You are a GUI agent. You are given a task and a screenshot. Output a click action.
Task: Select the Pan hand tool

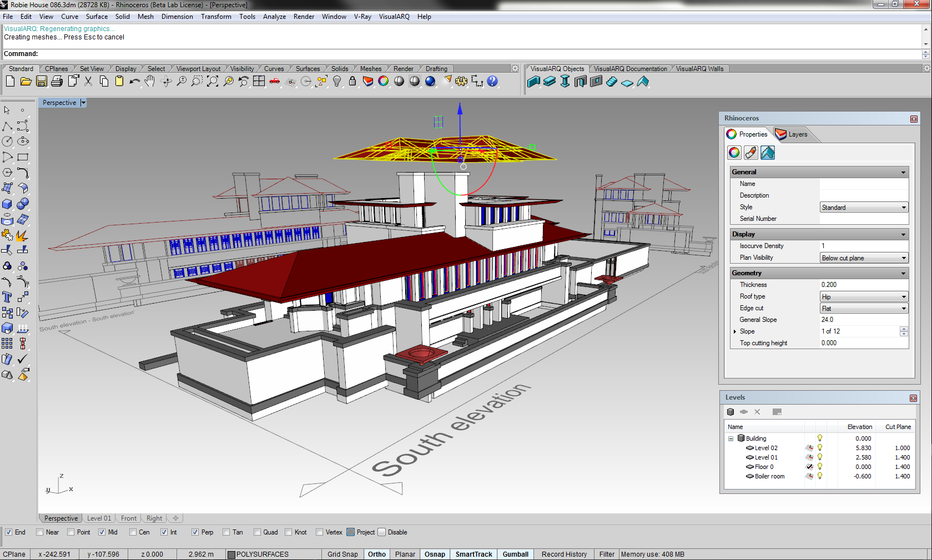point(150,82)
